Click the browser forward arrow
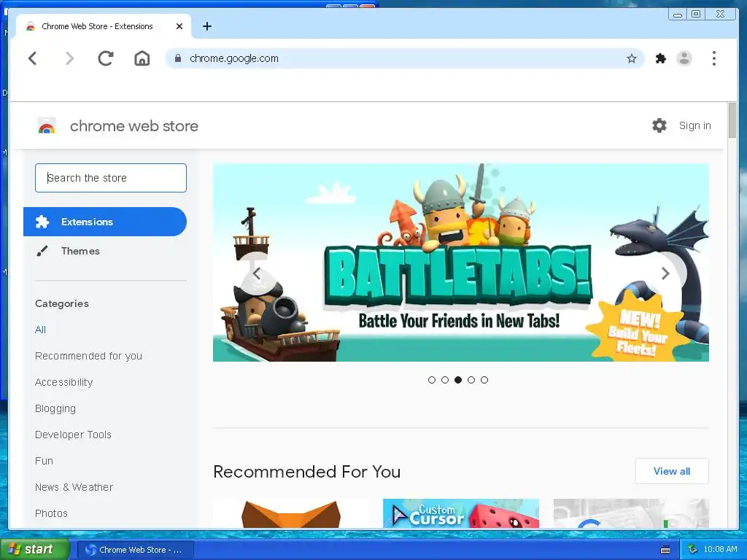 coord(69,58)
